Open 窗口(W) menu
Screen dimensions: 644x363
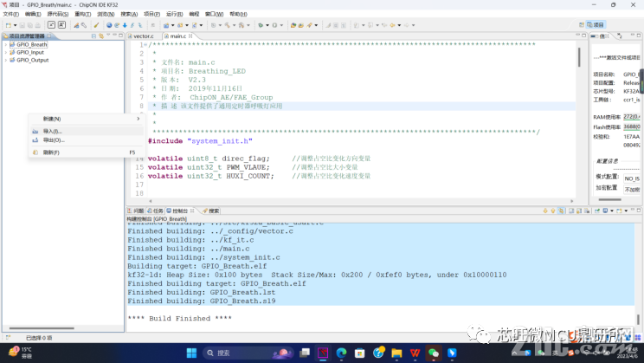click(x=214, y=14)
